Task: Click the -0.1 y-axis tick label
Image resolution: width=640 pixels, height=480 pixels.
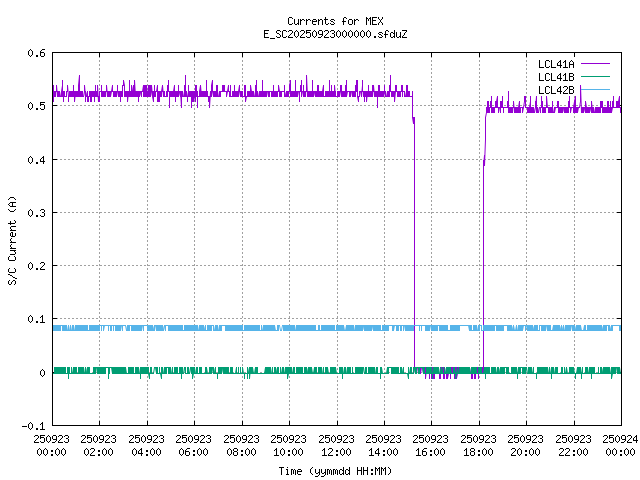Action: pos(32,426)
